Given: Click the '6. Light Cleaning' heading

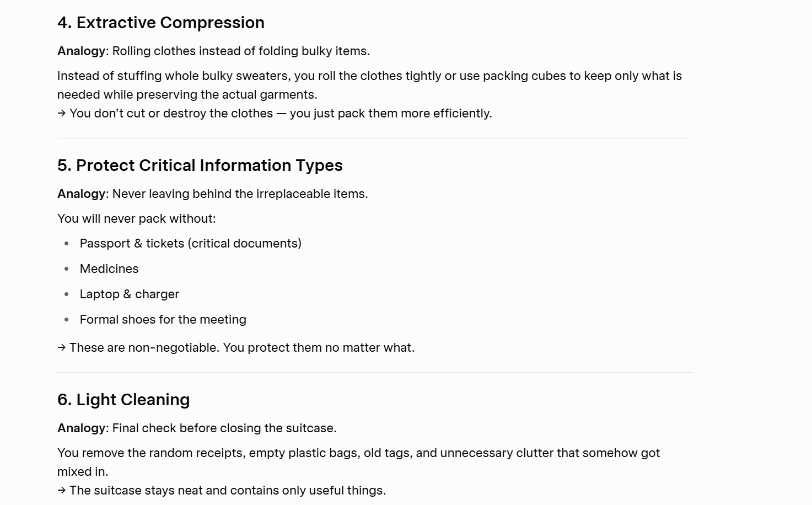Looking at the screenshot, I should coord(123,400).
